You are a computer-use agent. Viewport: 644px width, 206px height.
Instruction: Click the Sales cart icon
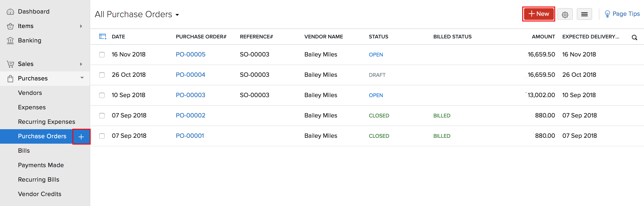point(10,64)
